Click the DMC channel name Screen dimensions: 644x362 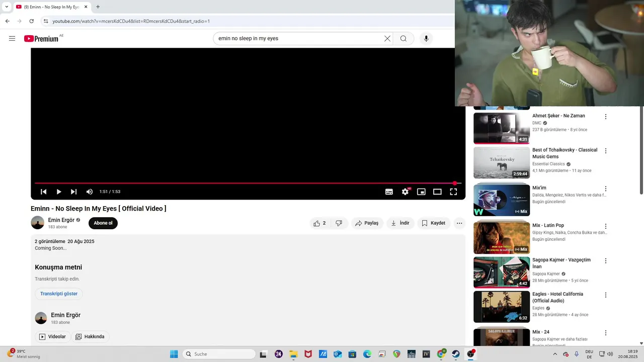click(537, 123)
